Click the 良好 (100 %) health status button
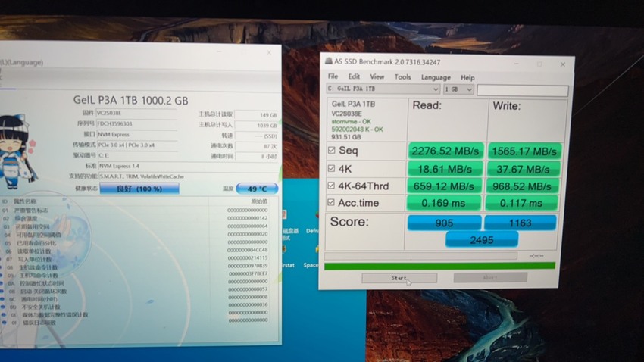This screenshot has height=362, width=644. [x=139, y=189]
